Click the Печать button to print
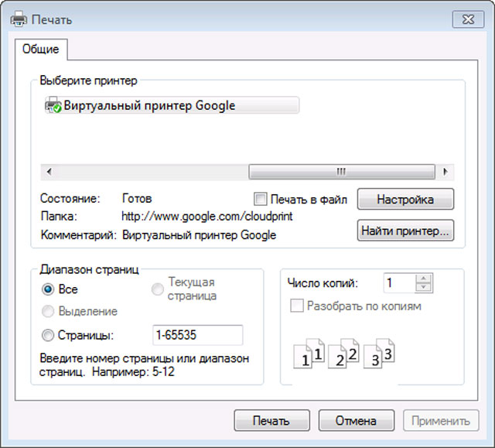The width and height of the screenshot is (495, 448). (x=271, y=421)
